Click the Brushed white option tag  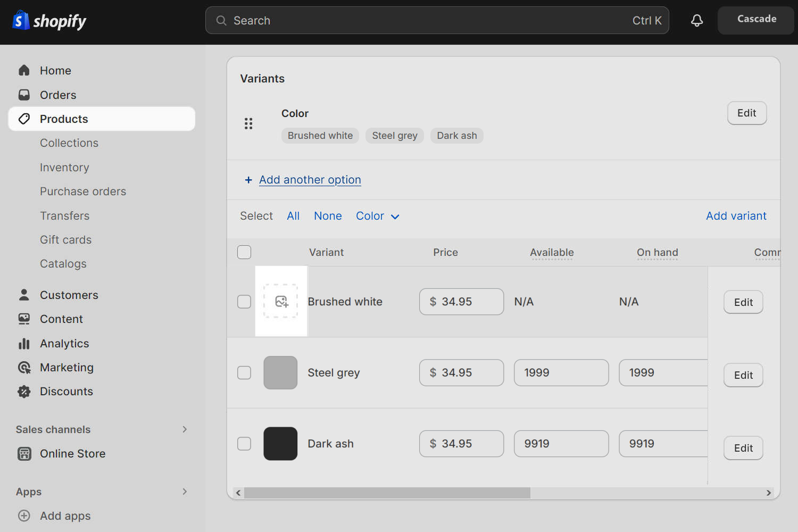click(320, 136)
